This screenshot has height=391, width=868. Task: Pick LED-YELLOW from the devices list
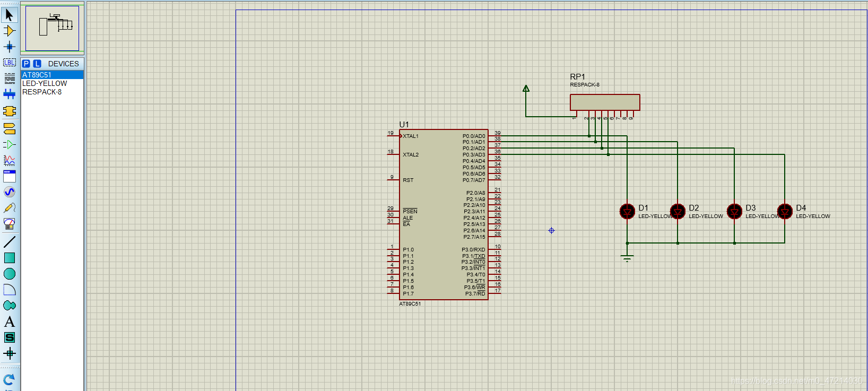coord(45,83)
